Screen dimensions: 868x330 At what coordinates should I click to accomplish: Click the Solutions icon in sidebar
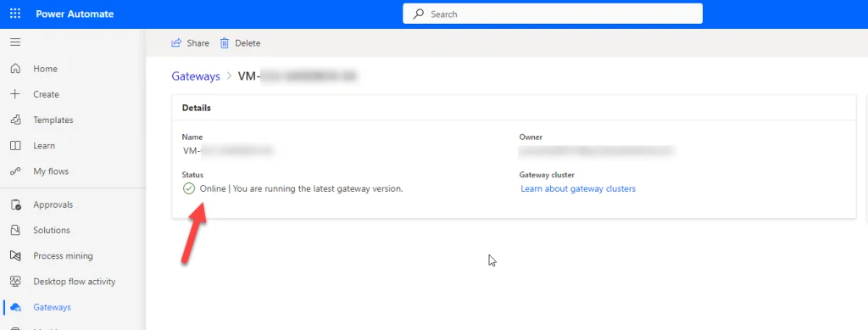15,231
